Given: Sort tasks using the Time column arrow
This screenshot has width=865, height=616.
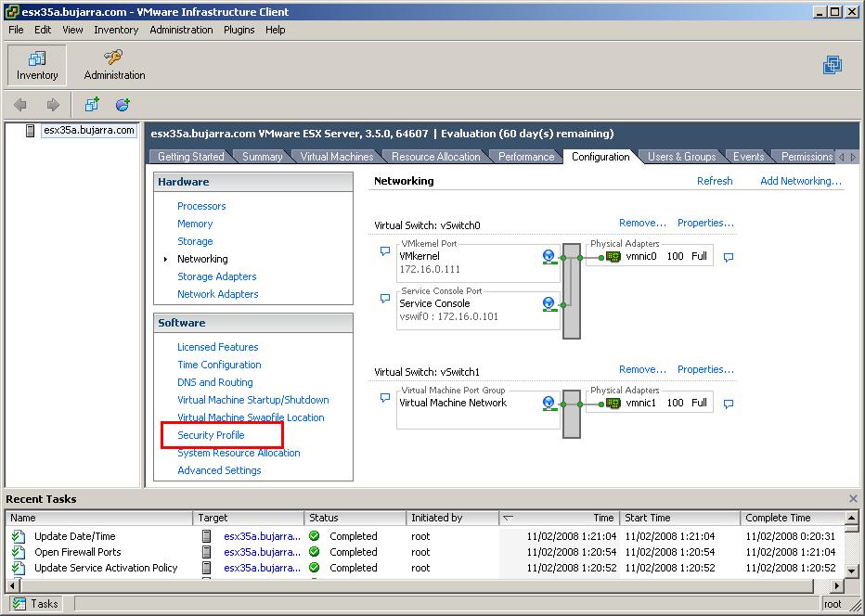Looking at the screenshot, I should [508, 518].
